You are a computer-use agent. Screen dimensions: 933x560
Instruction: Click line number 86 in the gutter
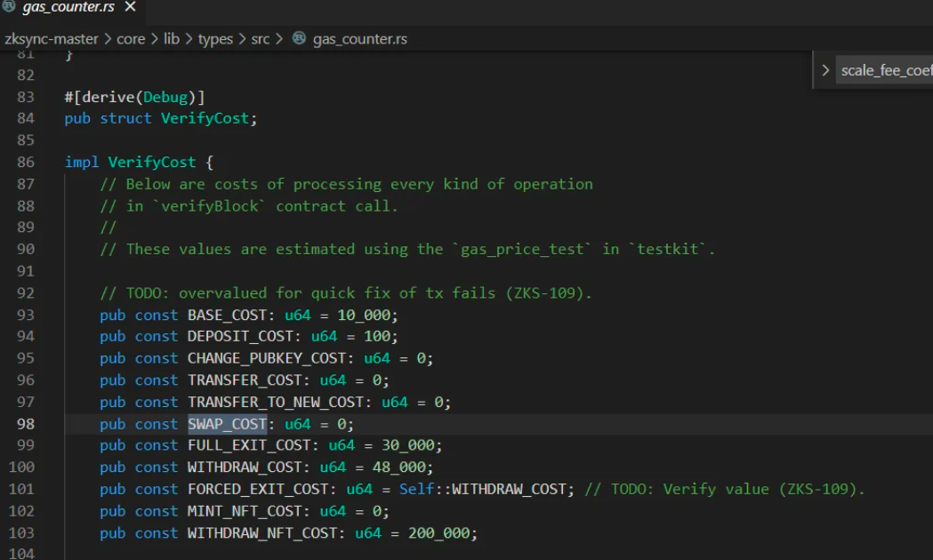(x=26, y=162)
